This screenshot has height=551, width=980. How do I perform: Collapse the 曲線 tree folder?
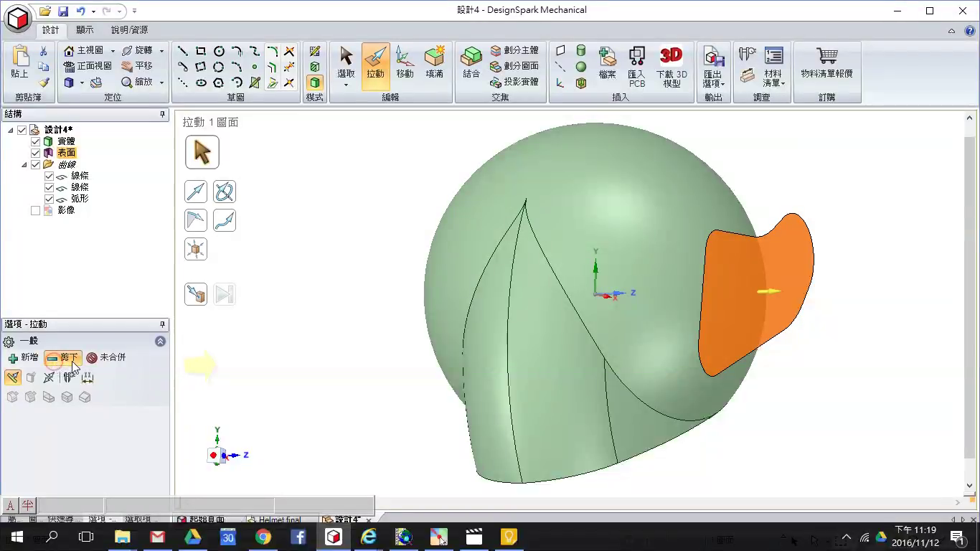click(24, 164)
